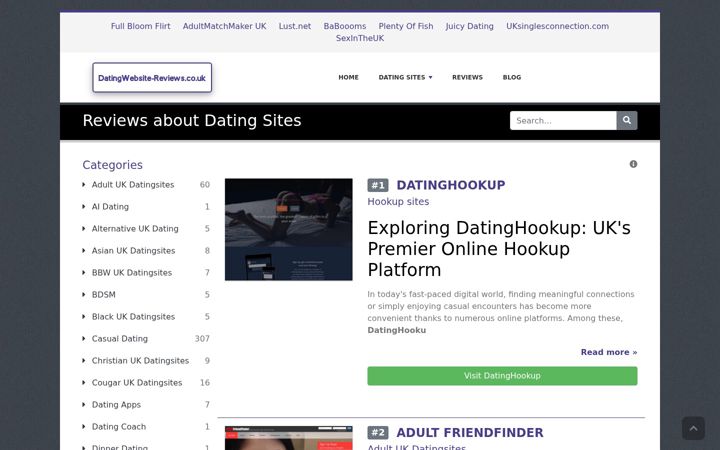Viewport: 720px width, 450px height.
Task: Open the Exploring DatingHookup article headline
Action: click(x=499, y=249)
